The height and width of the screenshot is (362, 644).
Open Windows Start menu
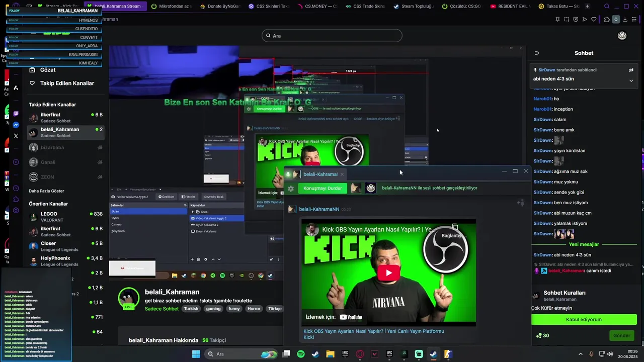coord(196,354)
